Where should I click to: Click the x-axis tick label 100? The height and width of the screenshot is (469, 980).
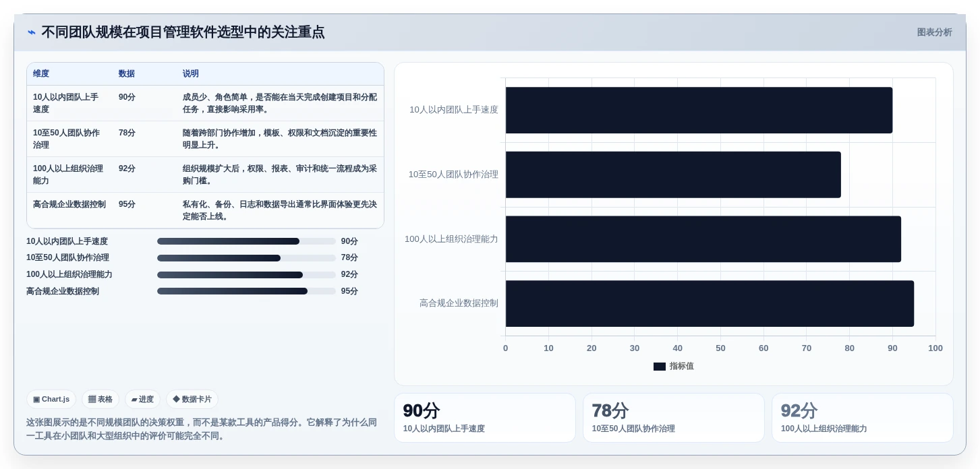935,348
